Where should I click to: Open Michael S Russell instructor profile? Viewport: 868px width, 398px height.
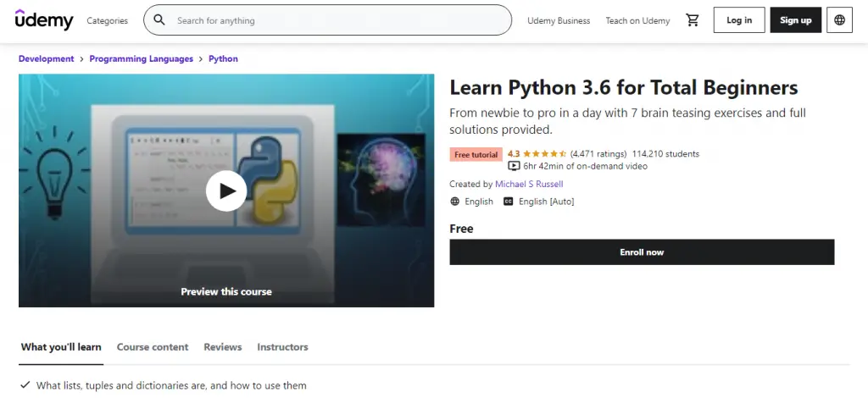click(529, 184)
